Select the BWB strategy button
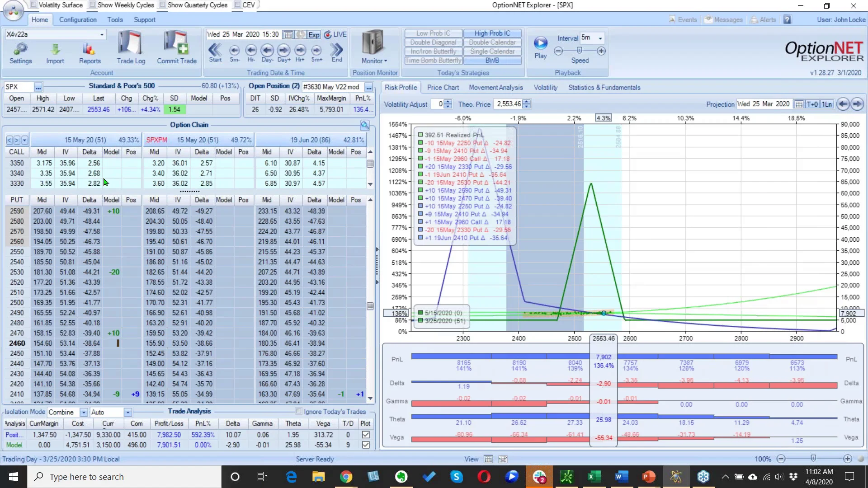Viewport: 868px width, 488px height. pyautogui.click(x=492, y=61)
